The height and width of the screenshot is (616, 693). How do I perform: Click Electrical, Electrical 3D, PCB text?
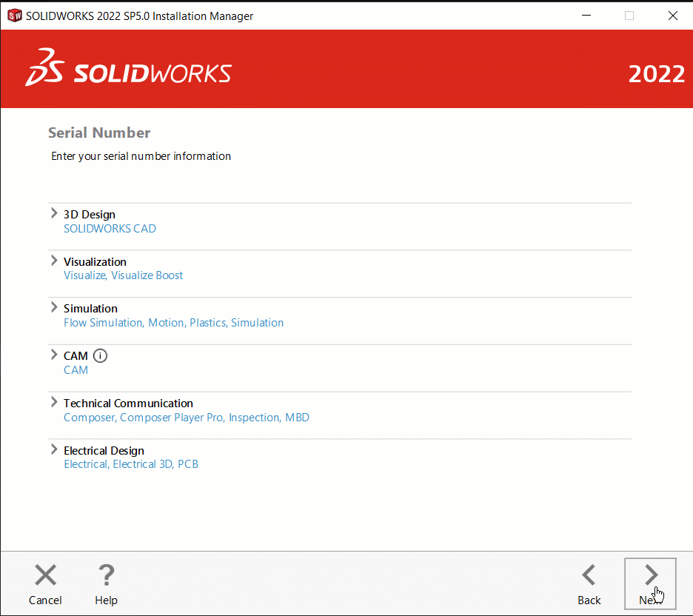pyautogui.click(x=131, y=464)
